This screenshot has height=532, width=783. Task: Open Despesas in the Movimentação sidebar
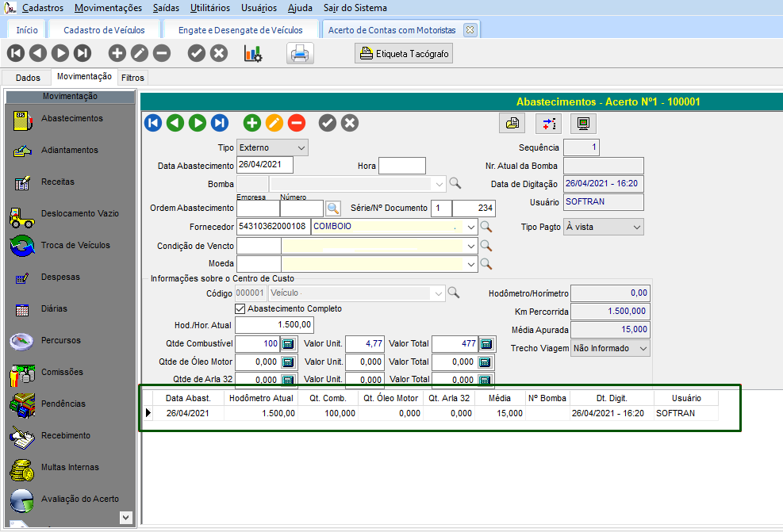tap(60, 277)
